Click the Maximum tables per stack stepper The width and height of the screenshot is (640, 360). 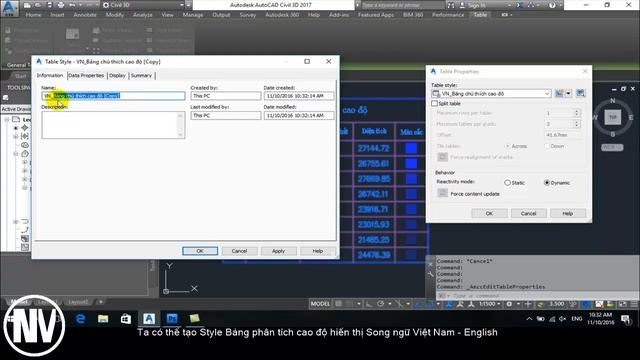point(577,124)
